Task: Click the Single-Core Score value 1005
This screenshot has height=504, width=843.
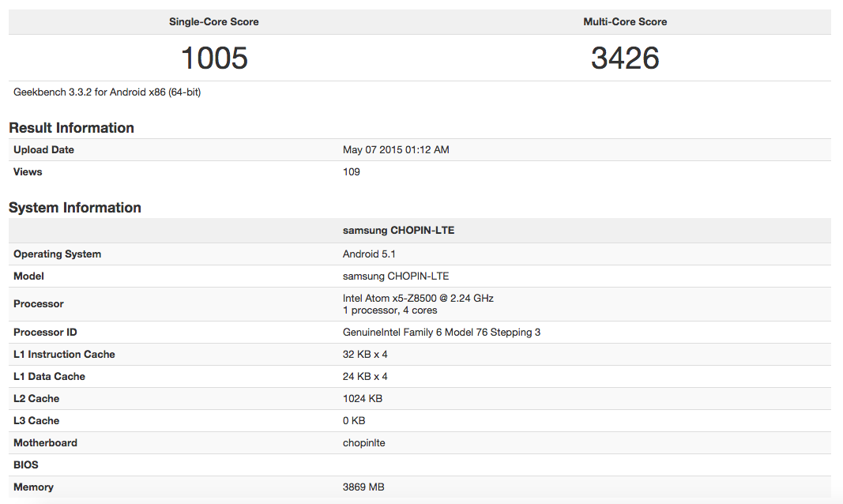Action: pyautogui.click(x=214, y=58)
